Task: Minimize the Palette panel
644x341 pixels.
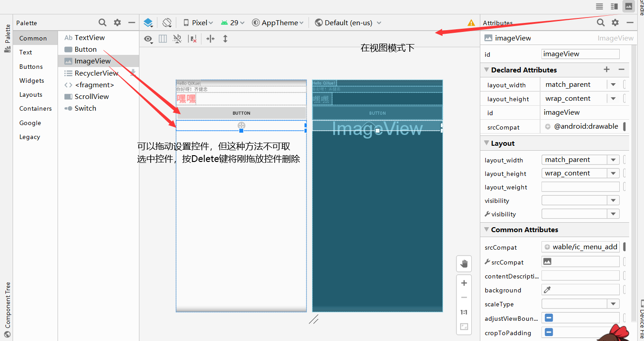Action: point(132,22)
